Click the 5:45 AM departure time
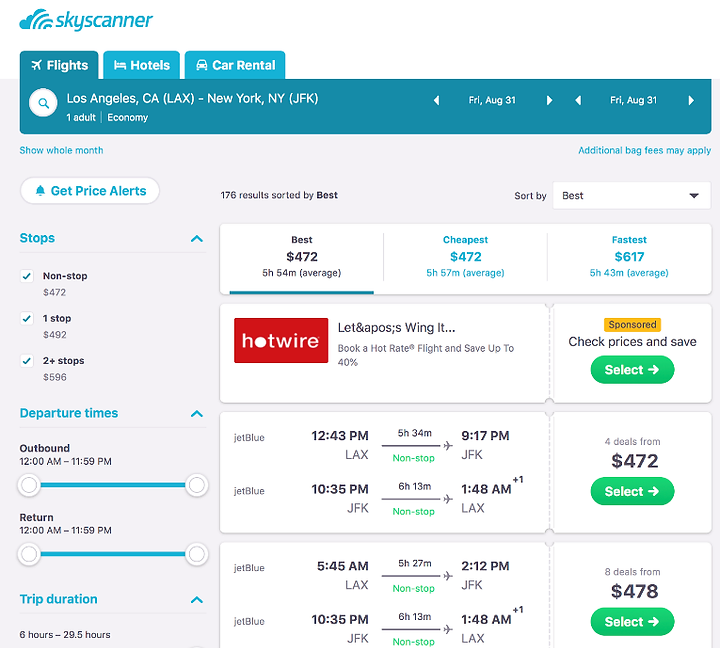This screenshot has width=720, height=648. 343,566
